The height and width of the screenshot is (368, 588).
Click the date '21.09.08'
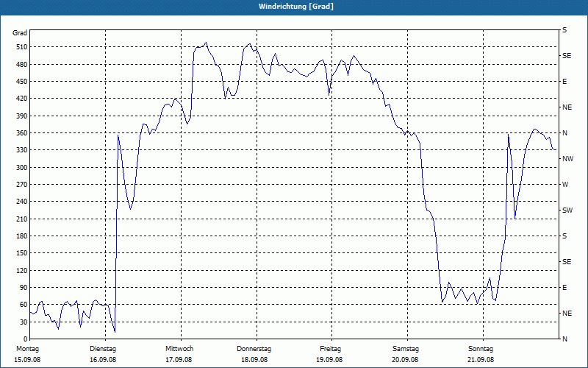[x=481, y=360]
